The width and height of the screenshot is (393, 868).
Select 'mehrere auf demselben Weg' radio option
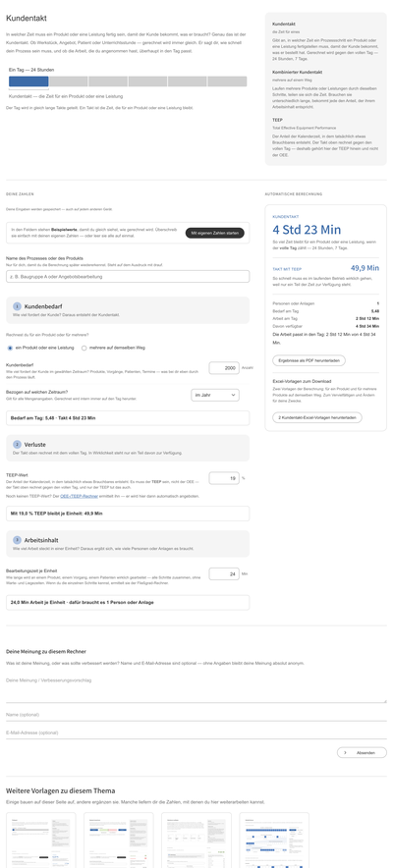point(84,348)
